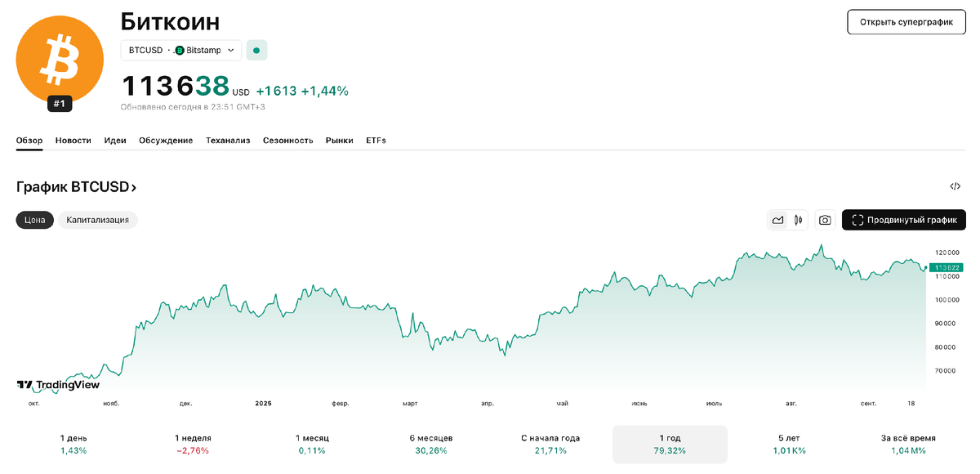The image size is (980, 474).
Task: Click the Bitcoin logo icon
Action: [x=59, y=59]
